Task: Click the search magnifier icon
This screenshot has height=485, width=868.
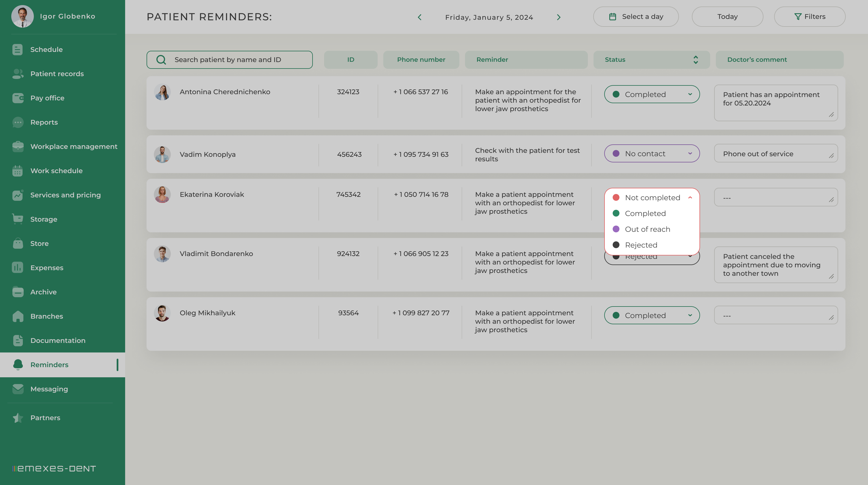Action: point(161,60)
